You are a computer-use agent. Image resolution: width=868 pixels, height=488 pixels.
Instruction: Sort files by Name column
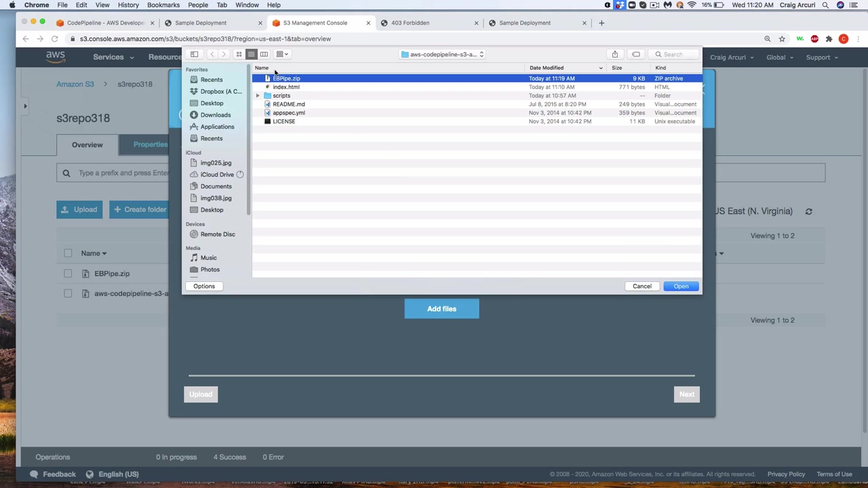(x=262, y=68)
